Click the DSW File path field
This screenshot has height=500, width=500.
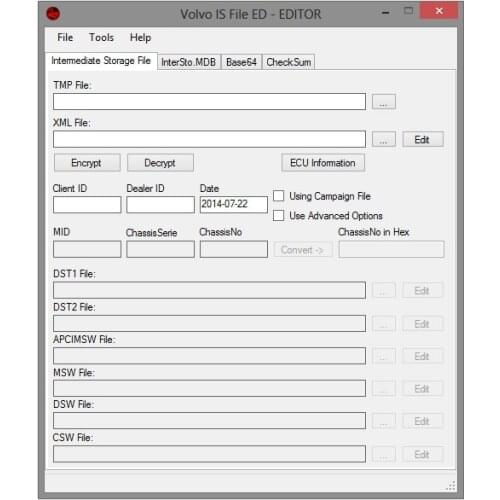209,421
